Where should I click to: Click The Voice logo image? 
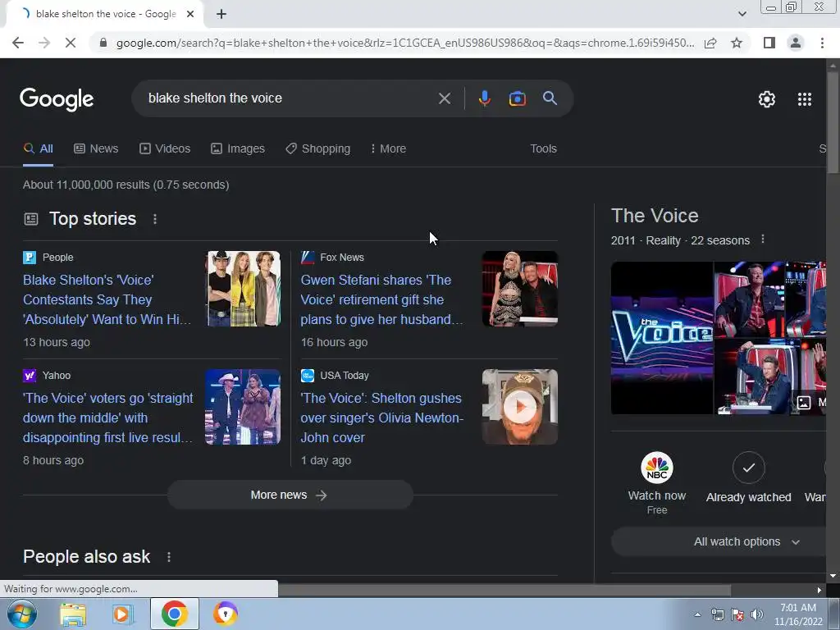click(x=662, y=338)
